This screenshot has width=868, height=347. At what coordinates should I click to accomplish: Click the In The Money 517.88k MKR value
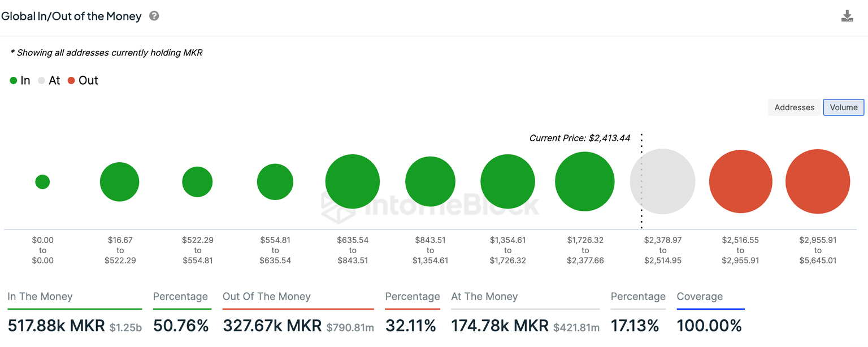(x=56, y=326)
